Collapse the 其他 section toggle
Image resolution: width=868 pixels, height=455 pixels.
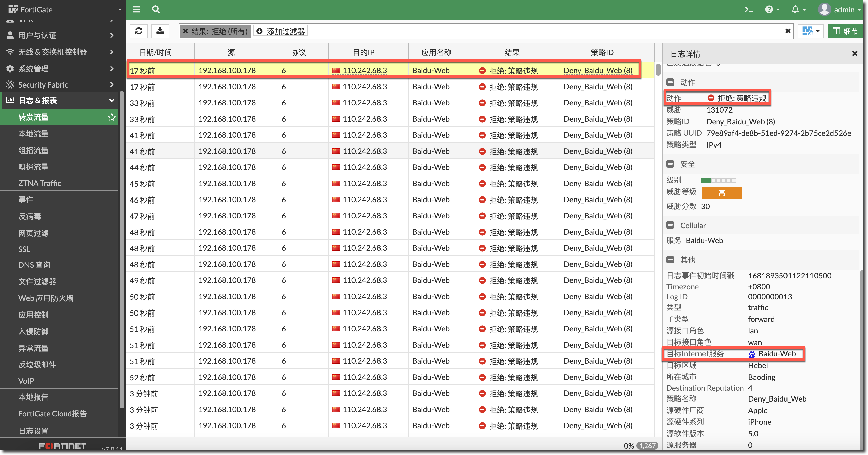click(670, 260)
